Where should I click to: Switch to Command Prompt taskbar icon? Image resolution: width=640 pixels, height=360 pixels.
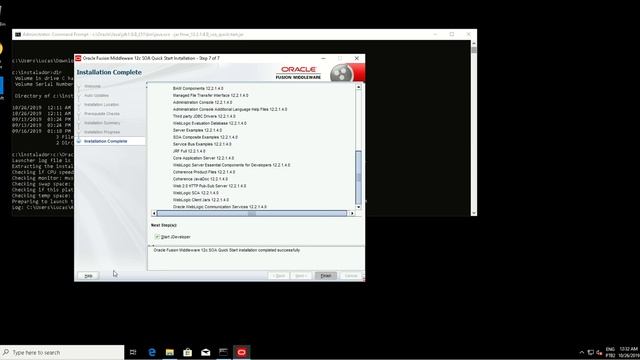tap(223, 352)
